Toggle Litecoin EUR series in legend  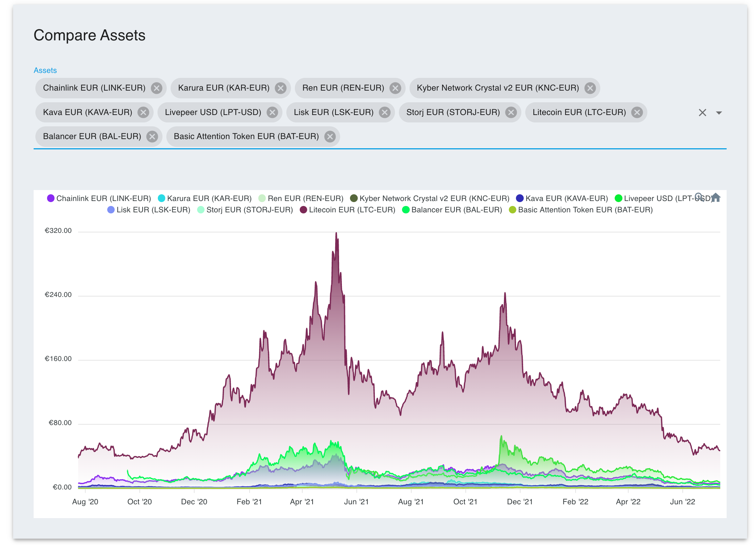pyautogui.click(x=348, y=210)
